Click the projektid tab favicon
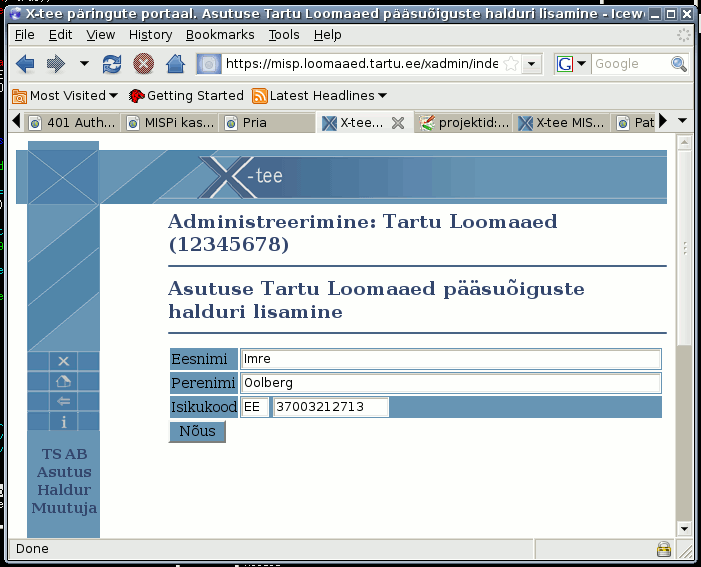Image resolution: width=701 pixels, height=567 pixels. (427, 123)
